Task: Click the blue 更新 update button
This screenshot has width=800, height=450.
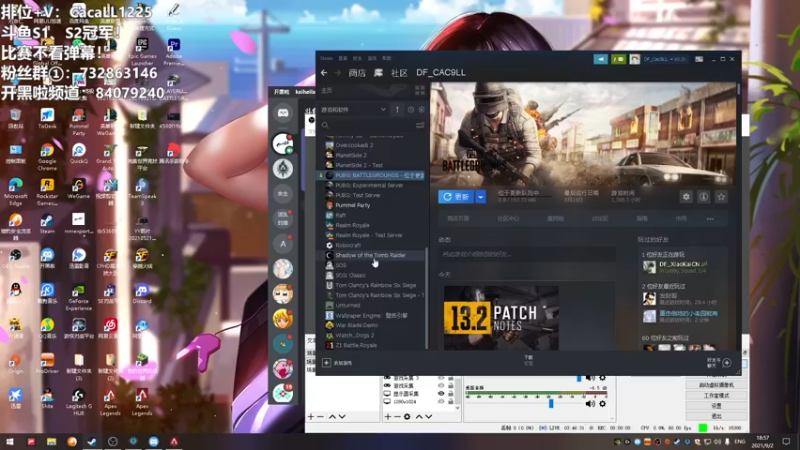Action: (456, 196)
